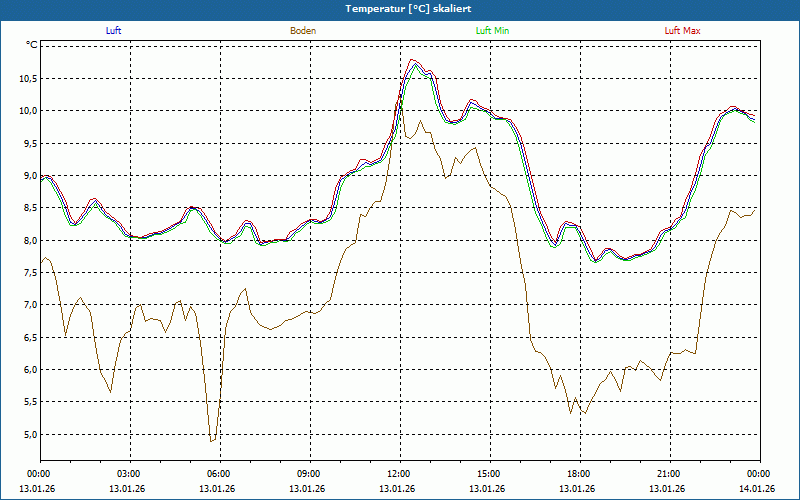This screenshot has width=800, height=500.
Task: Click the 14.01.26 date label
Action: pyautogui.click(x=757, y=489)
